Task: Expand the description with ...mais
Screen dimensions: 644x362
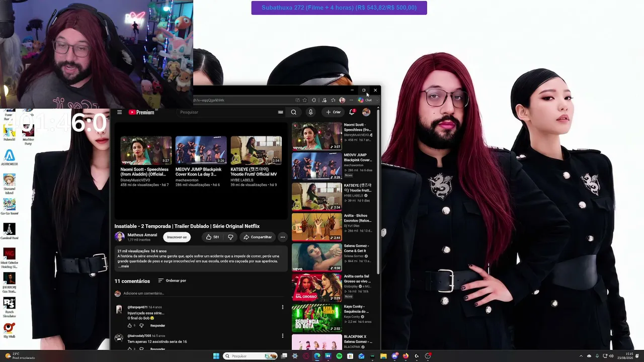Action: pos(124,266)
